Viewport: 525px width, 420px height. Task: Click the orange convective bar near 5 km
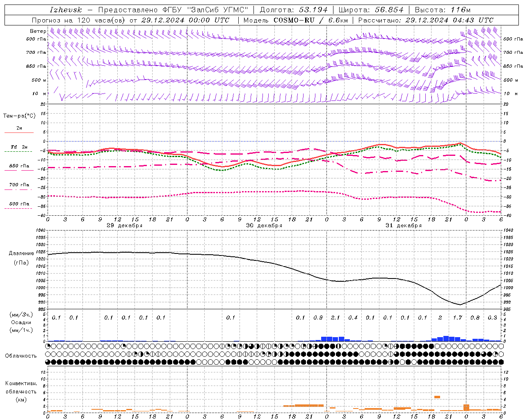437,397
